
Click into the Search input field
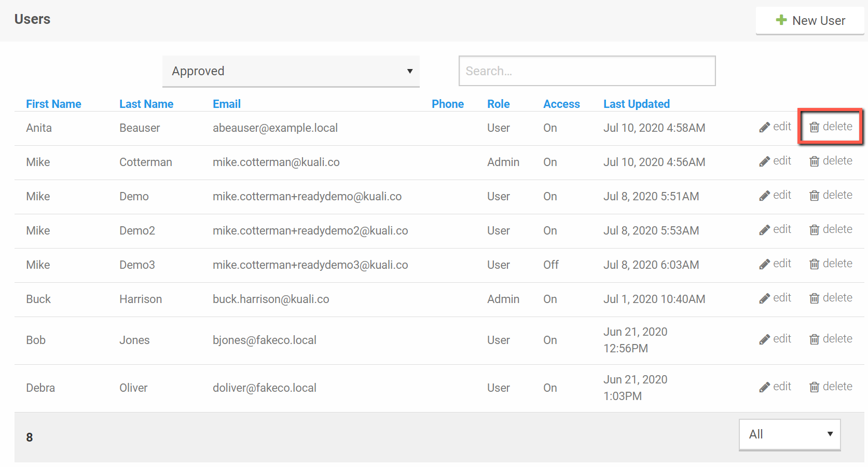[x=587, y=71]
